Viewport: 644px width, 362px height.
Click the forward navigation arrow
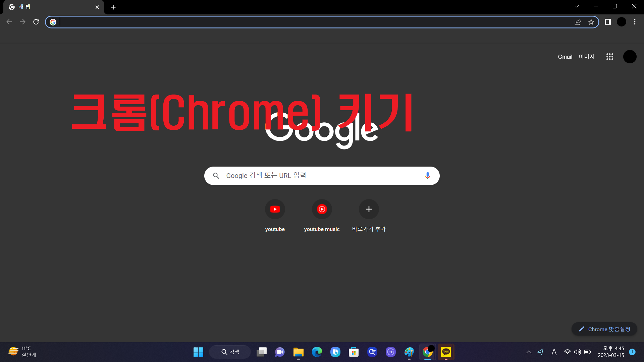pos(22,22)
